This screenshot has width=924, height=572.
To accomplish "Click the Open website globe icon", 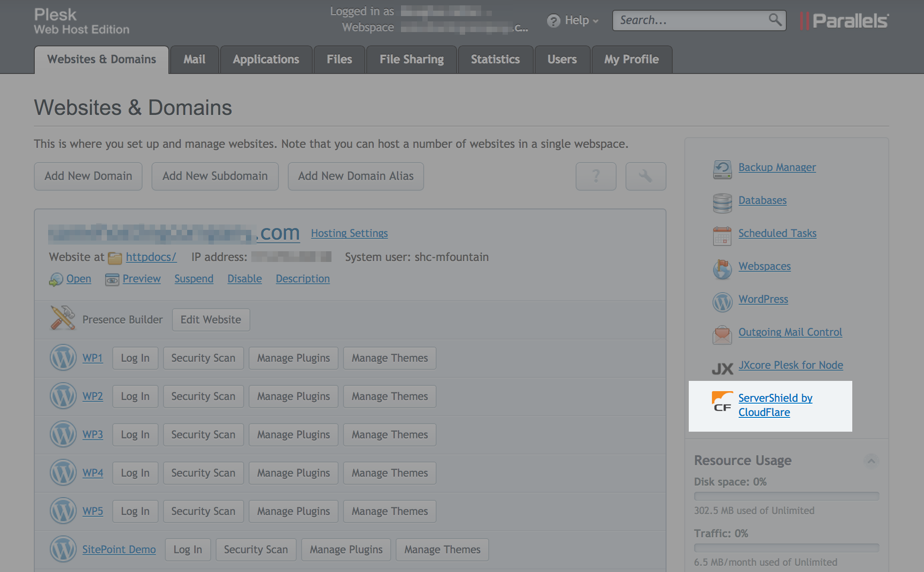I will 56,279.
